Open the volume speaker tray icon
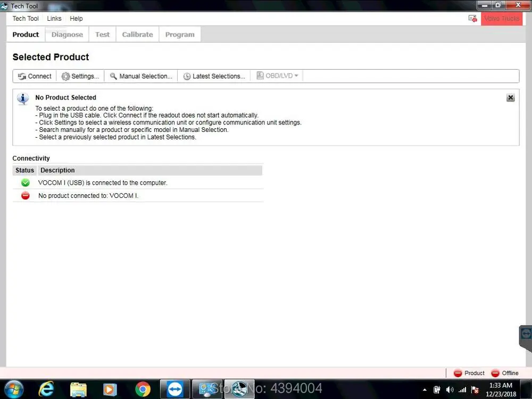 coord(450,390)
